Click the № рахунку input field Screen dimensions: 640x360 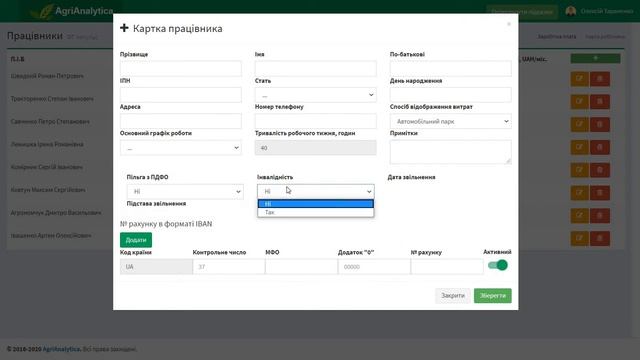click(x=447, y=267)
